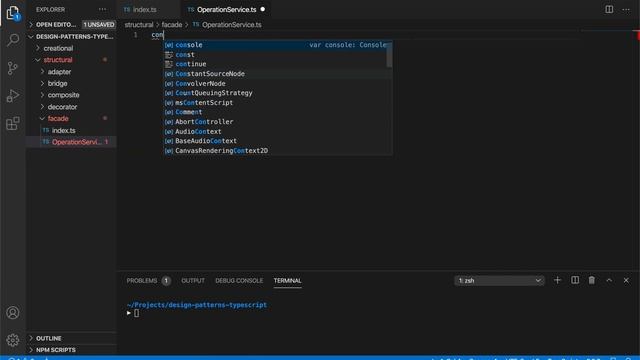
Task: Expand the Outline section
Action: pyautogui.click(x=72, y=338)
